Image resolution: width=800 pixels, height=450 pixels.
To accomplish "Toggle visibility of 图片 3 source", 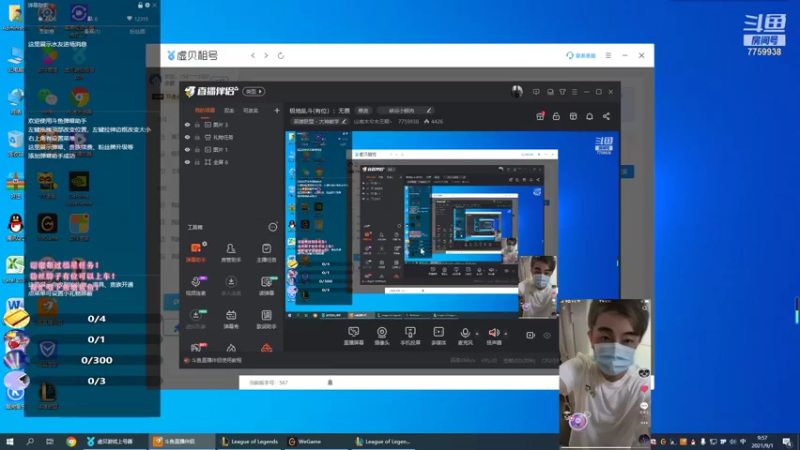I will click(187, 124).
